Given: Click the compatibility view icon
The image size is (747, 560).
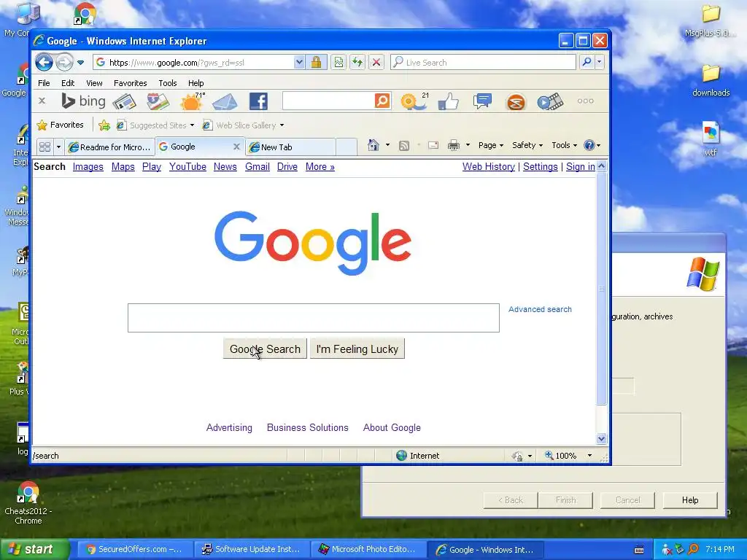Looking at the screenshot, I should (x=338, y=63).
